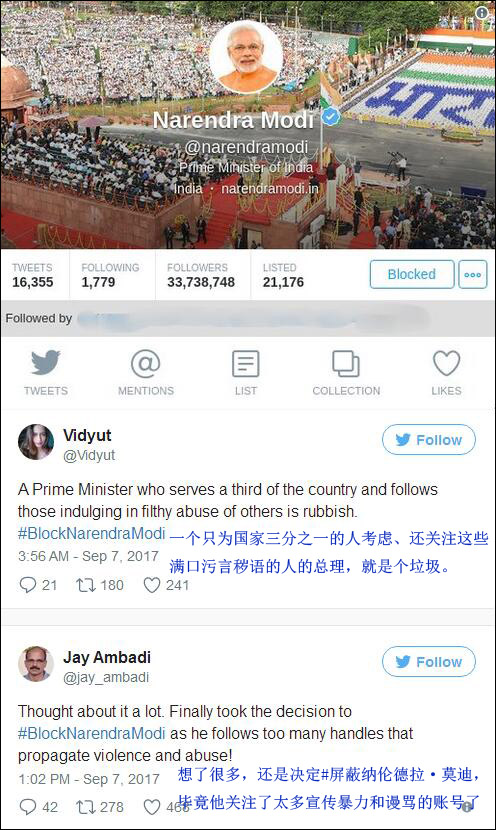This screenshot has height=830, width=496.
Task: Open the #BlockNarendraModi hashtag in Vidyut's tweet
Action: click(x=92, y=533)
